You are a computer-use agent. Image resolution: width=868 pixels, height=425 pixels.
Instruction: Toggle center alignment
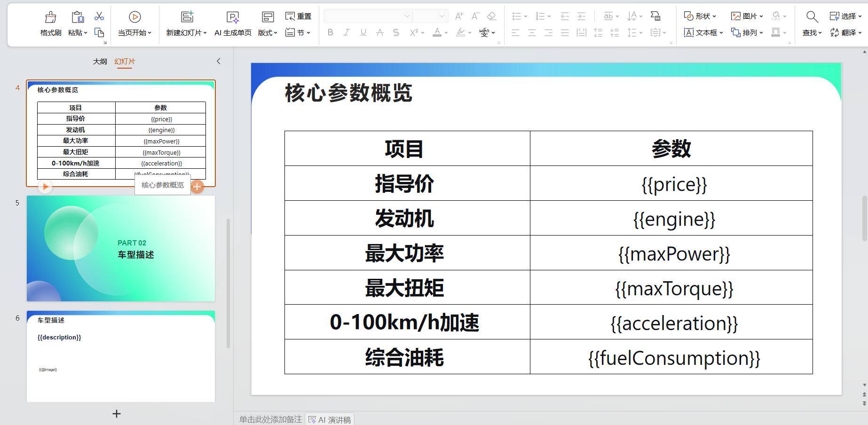532,32
